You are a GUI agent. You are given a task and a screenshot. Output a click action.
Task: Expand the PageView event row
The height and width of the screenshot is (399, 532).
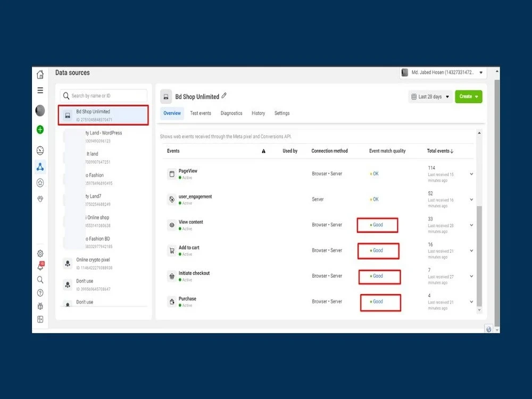pyautogui.click(x=470, y=173)
